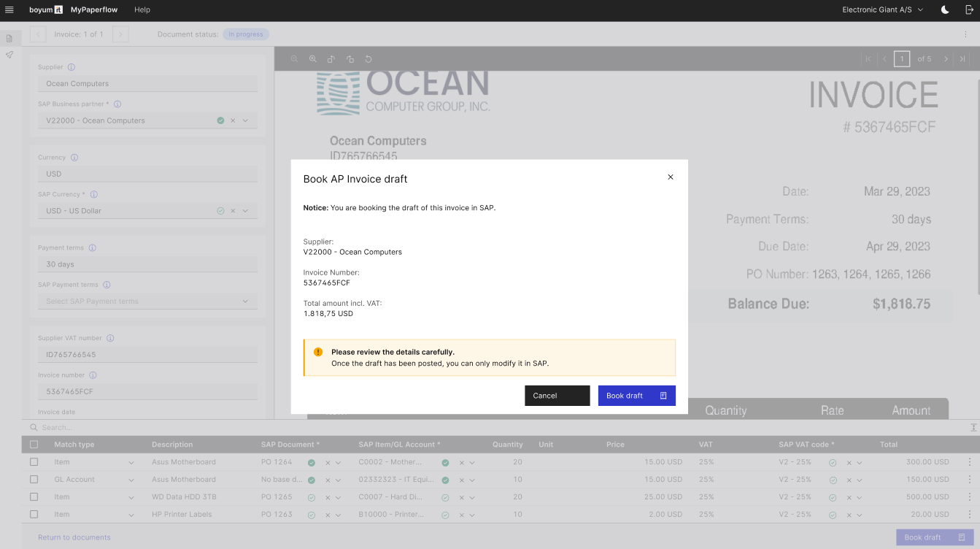Confirm with the dialog's Book draft button
Image resolution: width=980 pixels, height=549 pixels.
637,396
